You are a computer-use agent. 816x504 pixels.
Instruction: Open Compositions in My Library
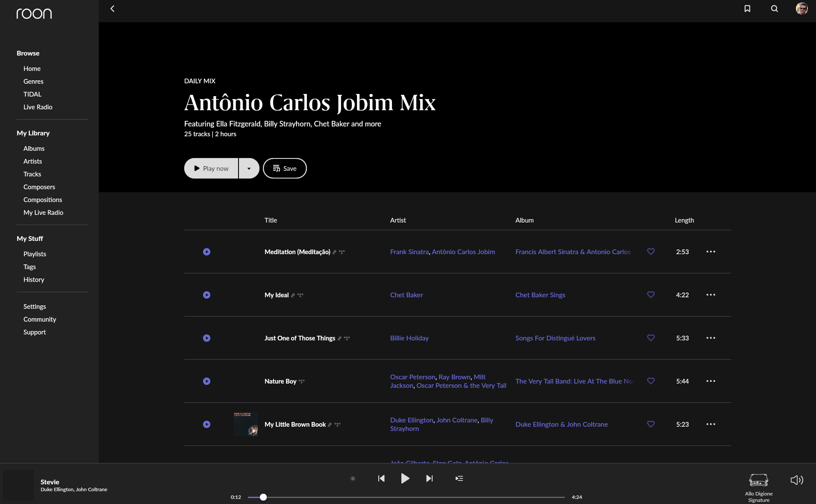(x=43, y=200)
